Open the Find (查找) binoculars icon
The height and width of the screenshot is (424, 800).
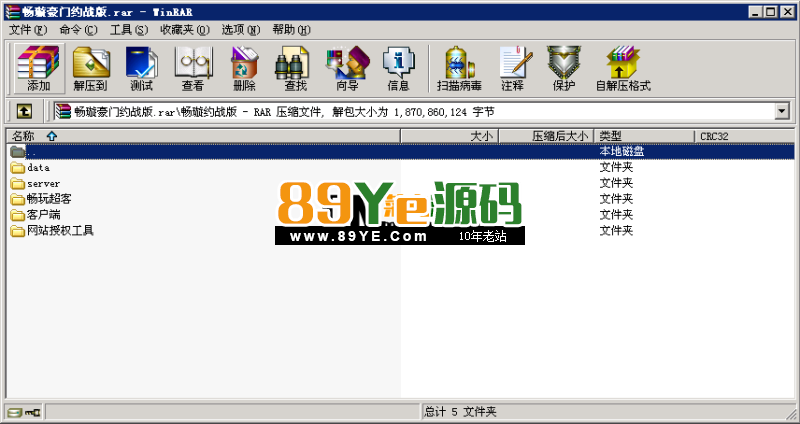point(295,68)
